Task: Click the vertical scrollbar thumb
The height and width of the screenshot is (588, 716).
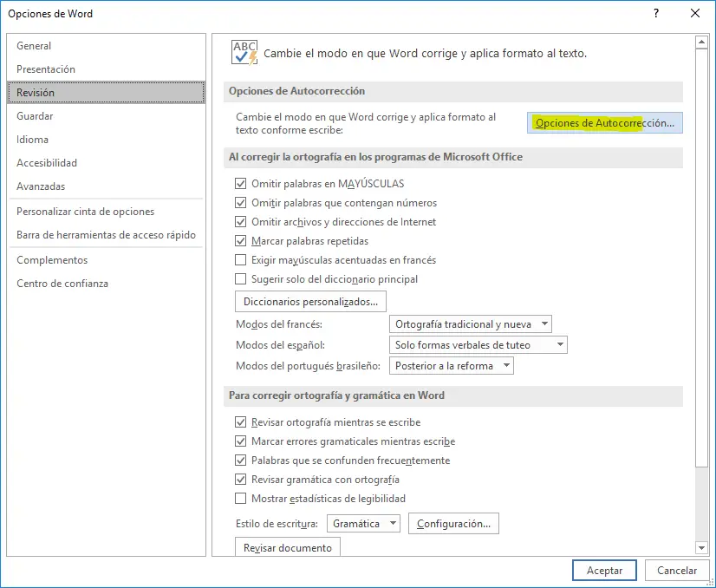Action: click(701, 258)
